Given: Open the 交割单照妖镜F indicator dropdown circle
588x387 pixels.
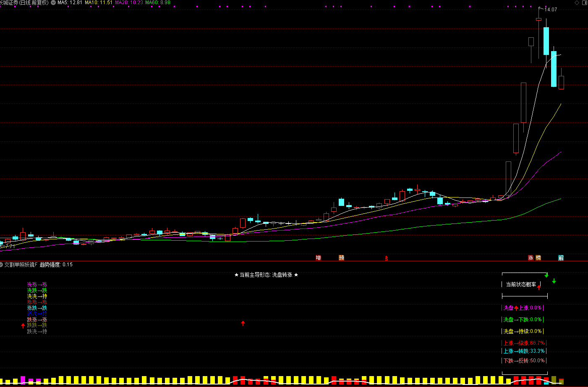Looking at the screenshot, I should (x=1, y=265).
